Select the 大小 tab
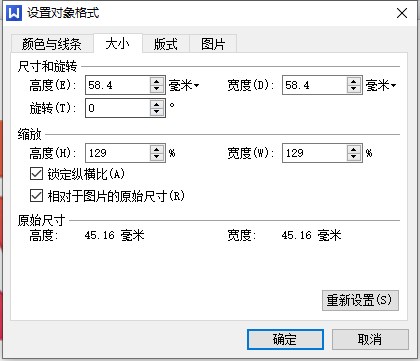 [x=118, y=43]
